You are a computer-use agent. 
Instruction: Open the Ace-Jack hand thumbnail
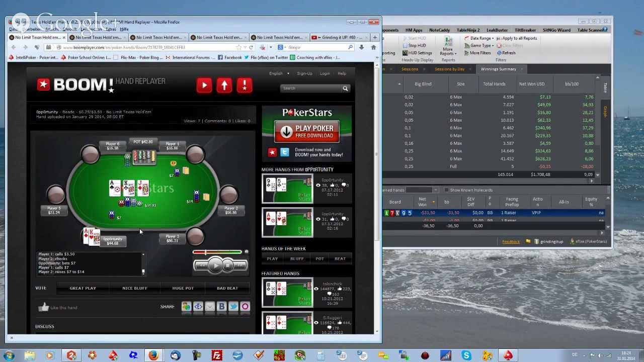coord(287,222)
